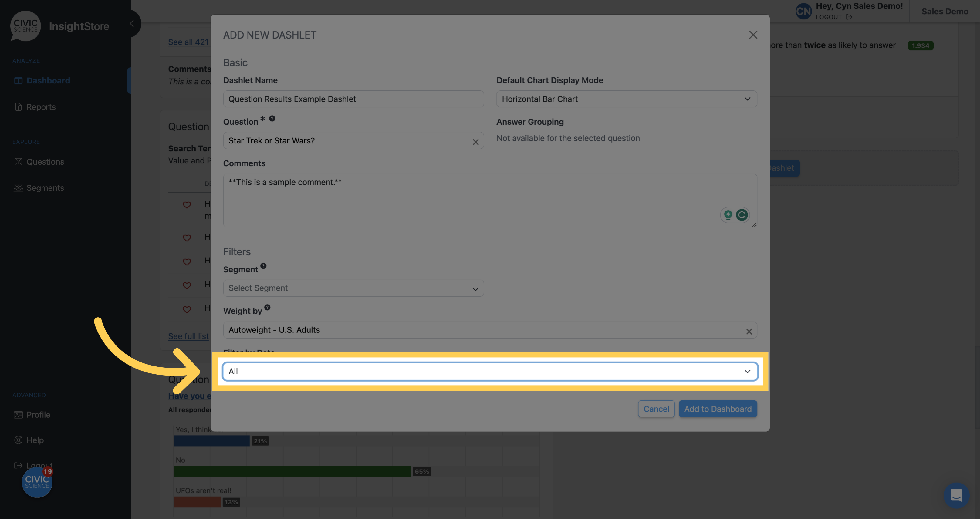Open the Questions explorer in the sidebar
Viewport: 980px width, 519px height.
(x=45, y=162)
